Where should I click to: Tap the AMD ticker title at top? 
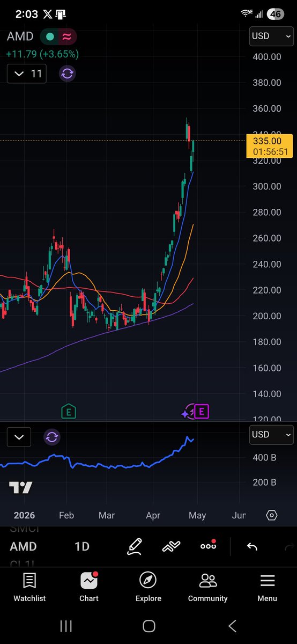click(20, 36)
